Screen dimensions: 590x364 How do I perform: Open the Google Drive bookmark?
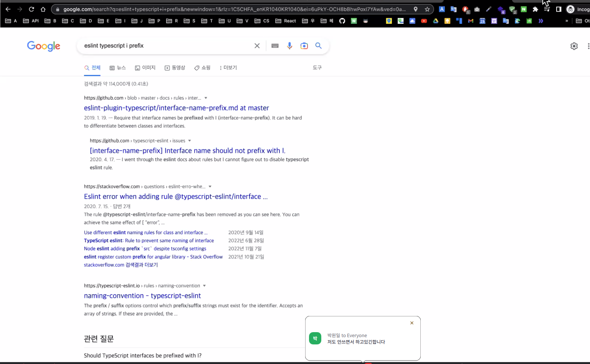tap(436, 21)
